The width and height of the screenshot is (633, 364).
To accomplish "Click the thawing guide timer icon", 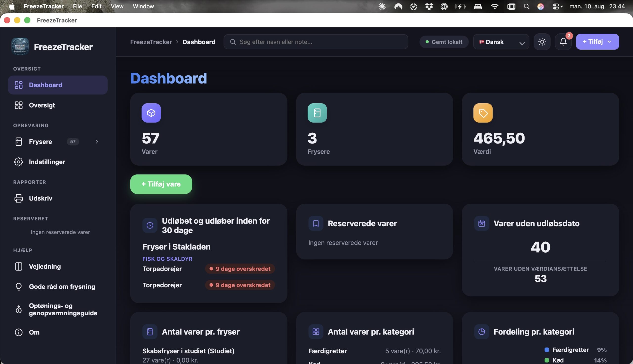I will [19, 309].
